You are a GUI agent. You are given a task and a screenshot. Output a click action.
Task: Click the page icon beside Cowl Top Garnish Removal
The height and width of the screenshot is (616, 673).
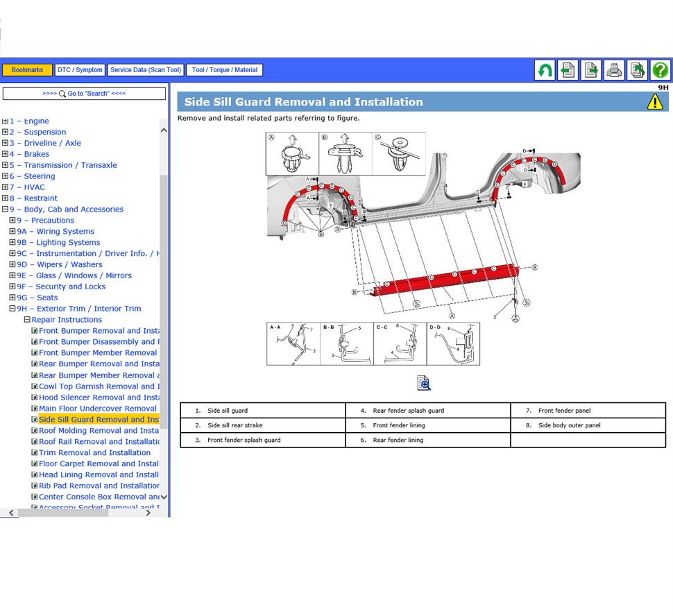34,386
